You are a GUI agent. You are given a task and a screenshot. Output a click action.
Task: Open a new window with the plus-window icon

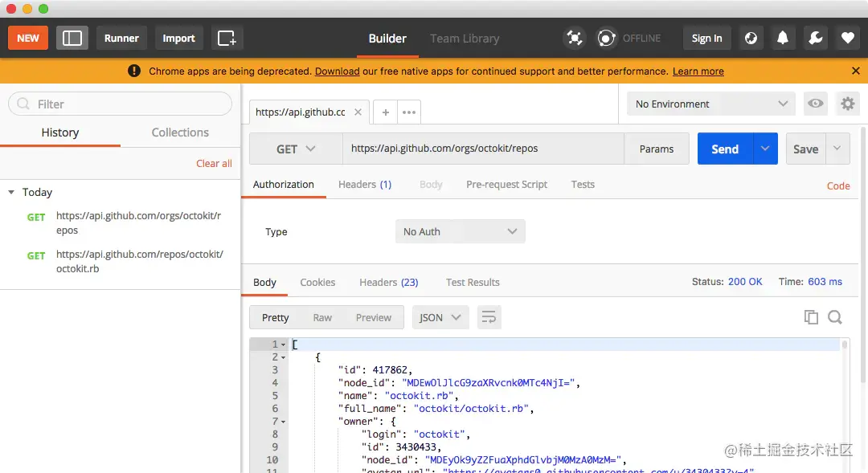(227, 39)
